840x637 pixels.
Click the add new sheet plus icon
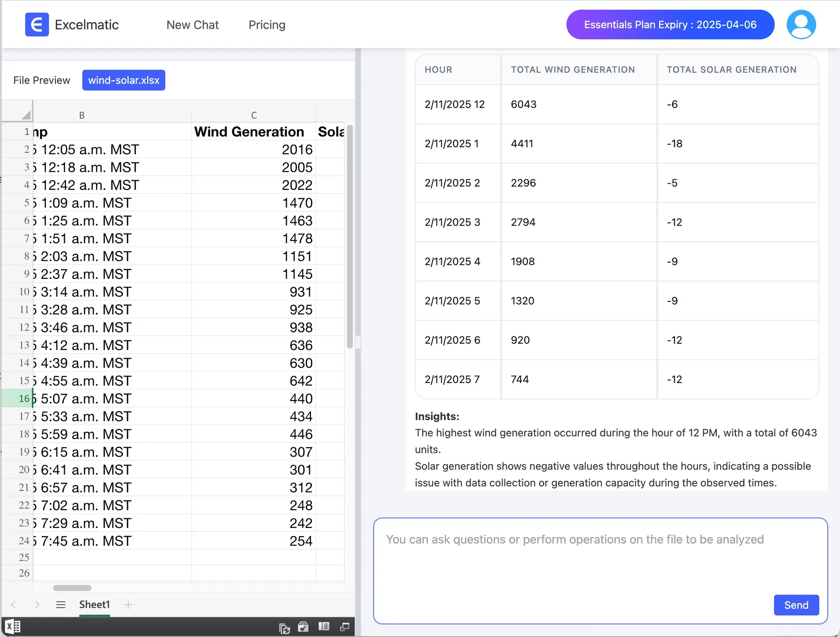[128, 605]
